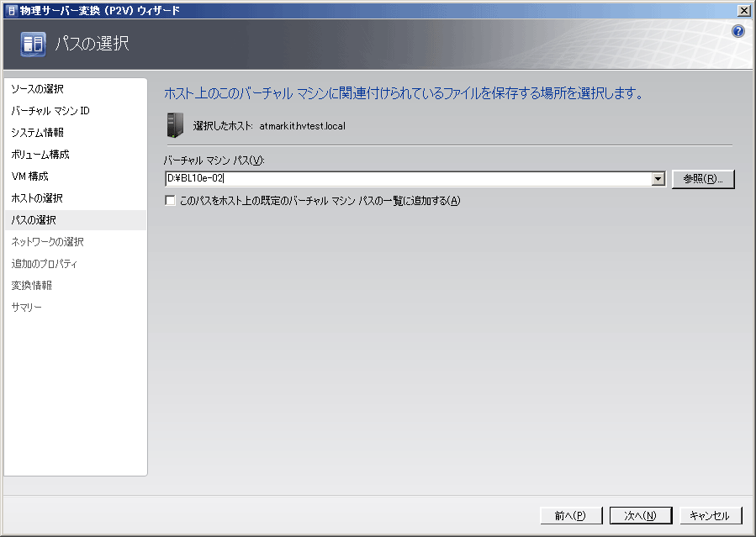Go to ソースの選択 step
Viewport: 756px width, 537px height.
38,89
